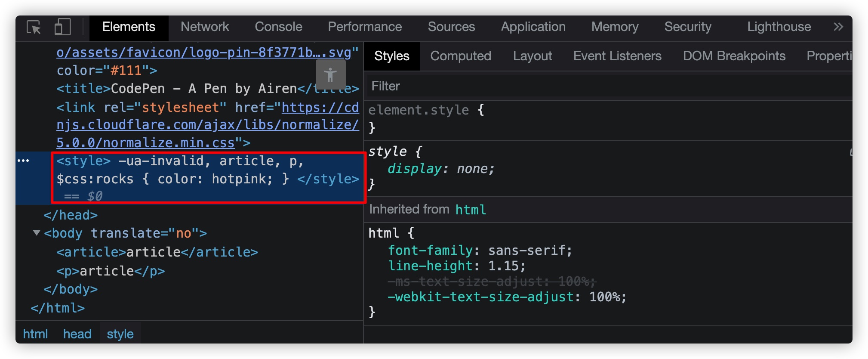Image resolution: width=868 pixels, height=359 pixels.
Task: Switch to the Elements tab
Action: (x=129, y=27)
